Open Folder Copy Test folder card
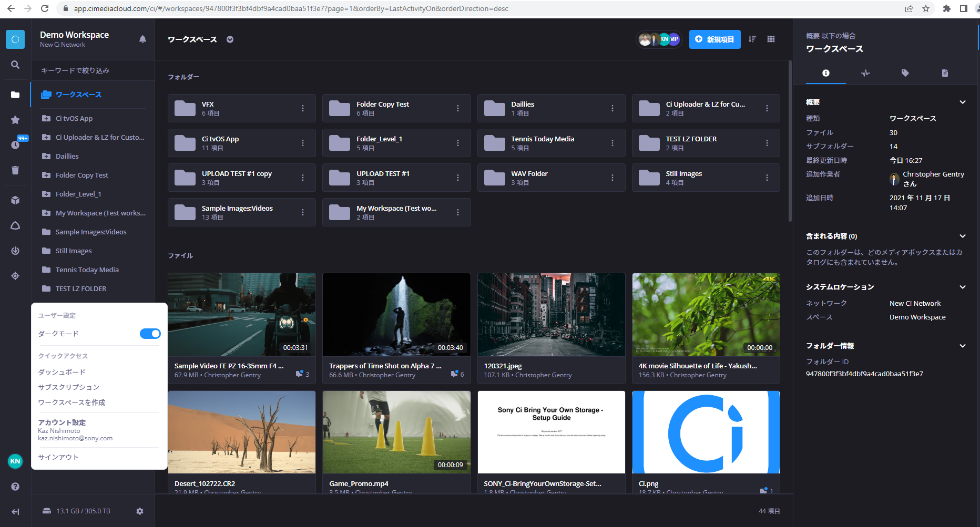Screen dimensions: 980x527 [x=396, y=108]
